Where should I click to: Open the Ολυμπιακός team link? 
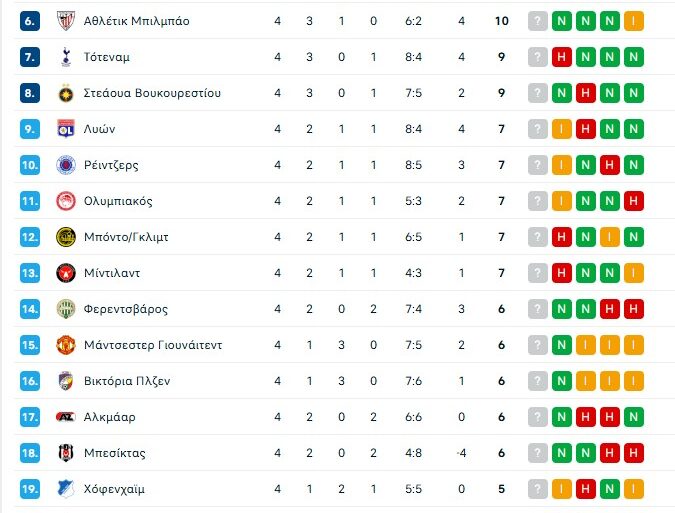118,201
